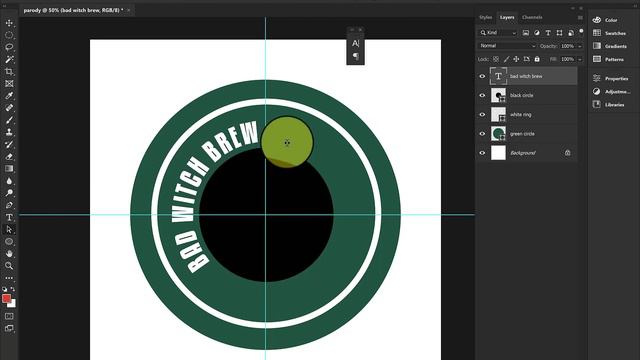
Task: Open the Opacity slider dropdown arrow
Action: (x=580, y=46)
